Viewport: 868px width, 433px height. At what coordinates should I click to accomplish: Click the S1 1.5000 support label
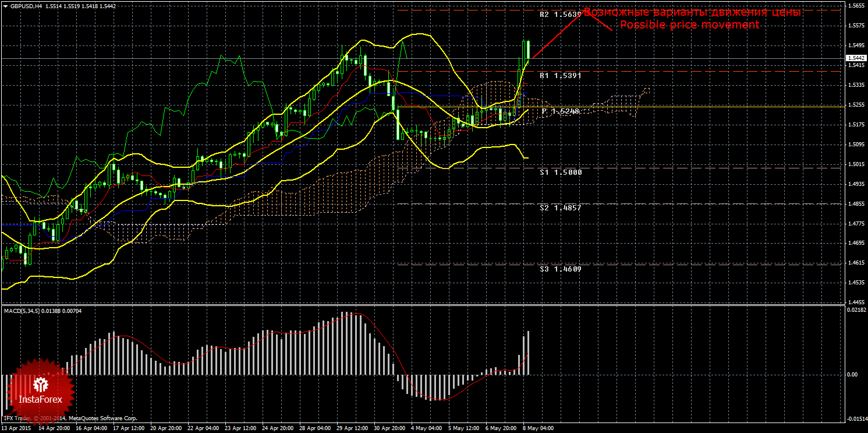(560, 173)
